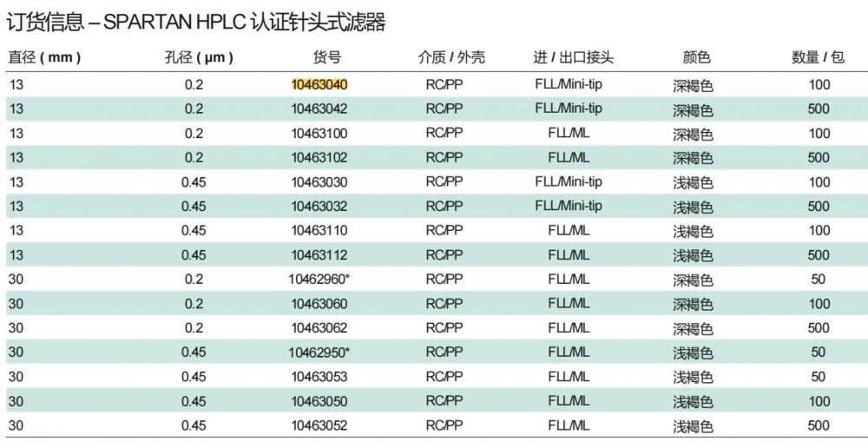Click the 直径 (mm) column header
Screen dimensions: 868x448
coord(45,58)
